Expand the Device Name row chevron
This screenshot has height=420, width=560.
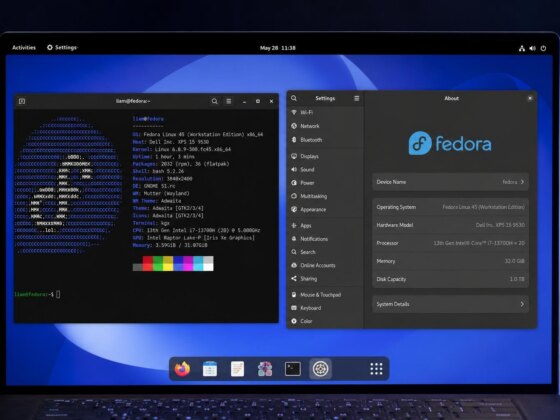[x=522, y=182]
